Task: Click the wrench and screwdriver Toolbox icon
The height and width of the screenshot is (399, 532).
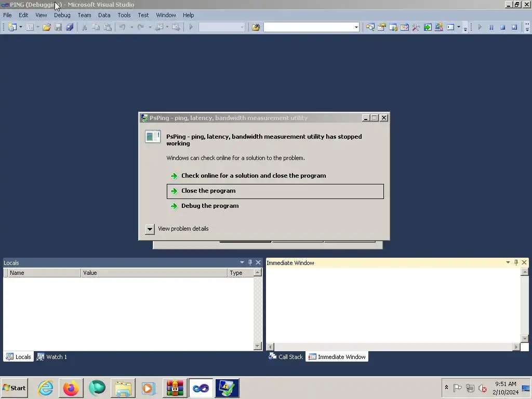Action: coord(416,27)
